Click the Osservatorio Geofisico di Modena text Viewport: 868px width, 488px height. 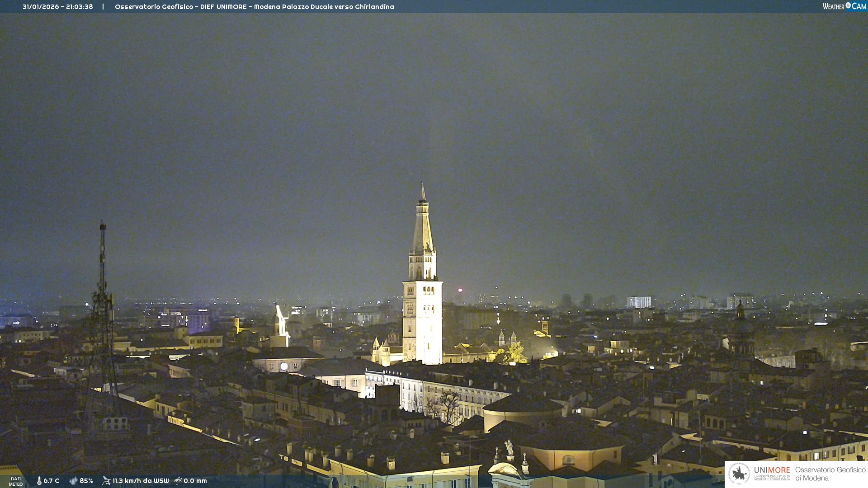tap(830, 474)
